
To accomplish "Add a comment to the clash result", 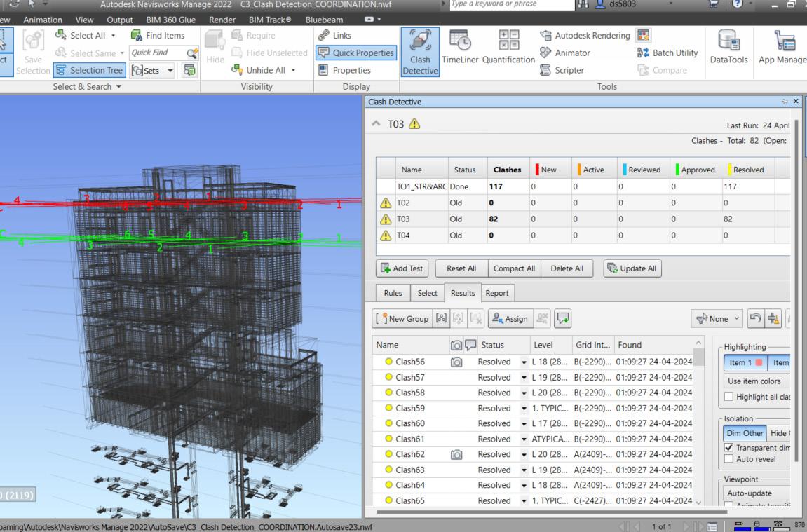I will click(x=563, y=318).
